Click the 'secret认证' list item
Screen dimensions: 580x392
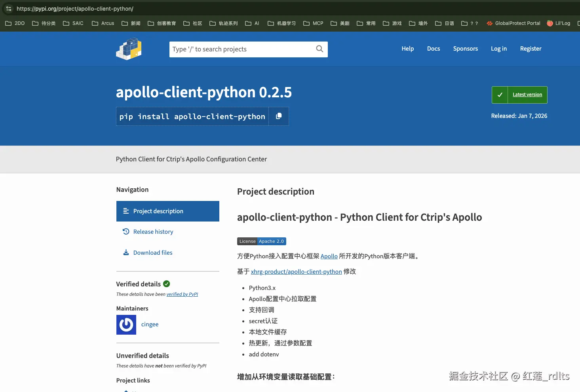coord(263,321)
